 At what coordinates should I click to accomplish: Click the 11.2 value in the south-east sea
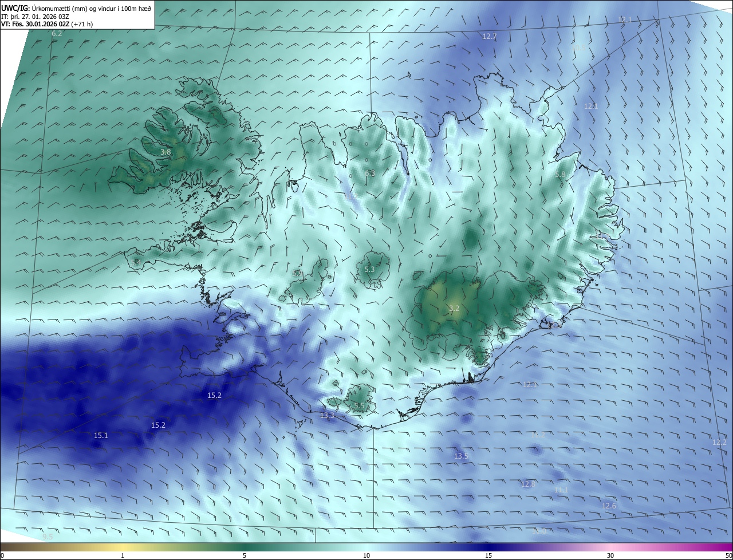click(x=538, y=435)
